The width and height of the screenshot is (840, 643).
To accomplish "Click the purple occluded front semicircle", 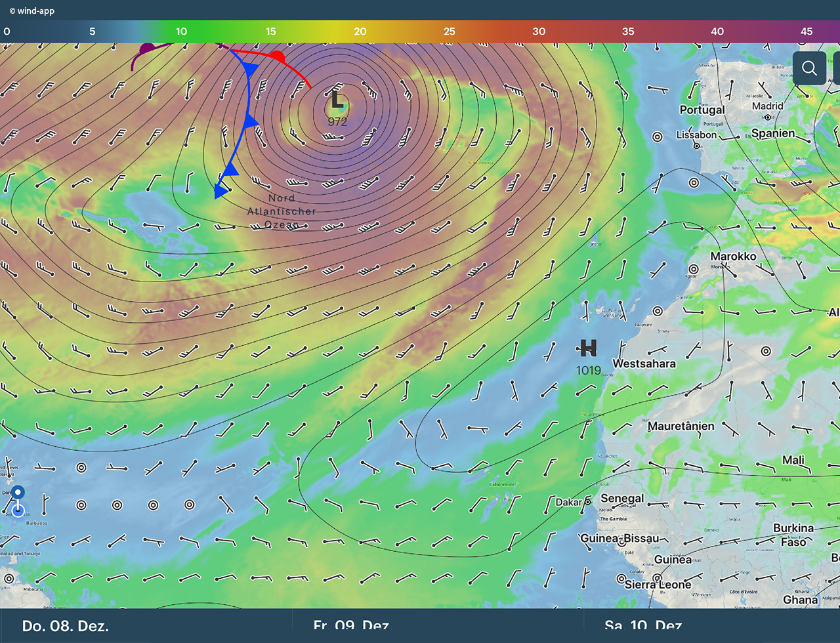I will (x=148, y=49).
